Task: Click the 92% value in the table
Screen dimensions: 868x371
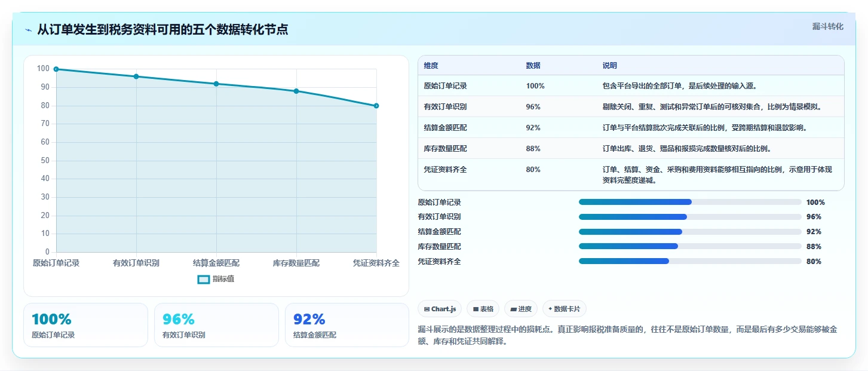Action: click(533, 128)
